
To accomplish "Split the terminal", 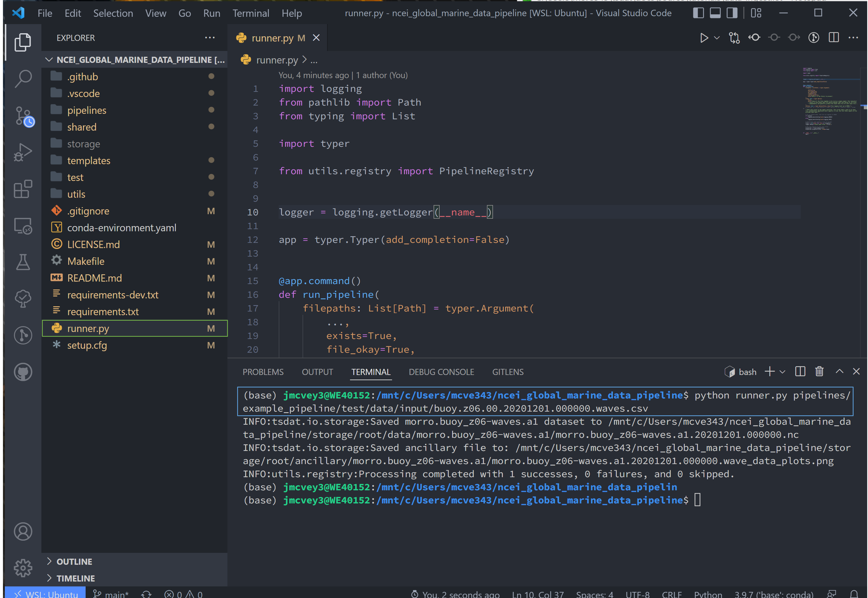I will tap(800, 371).
